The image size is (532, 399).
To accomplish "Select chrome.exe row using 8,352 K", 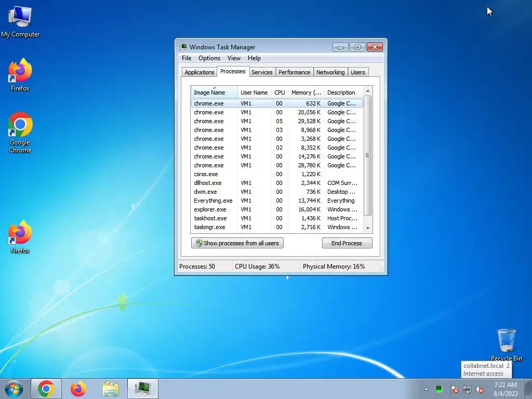I will [277, 147].
